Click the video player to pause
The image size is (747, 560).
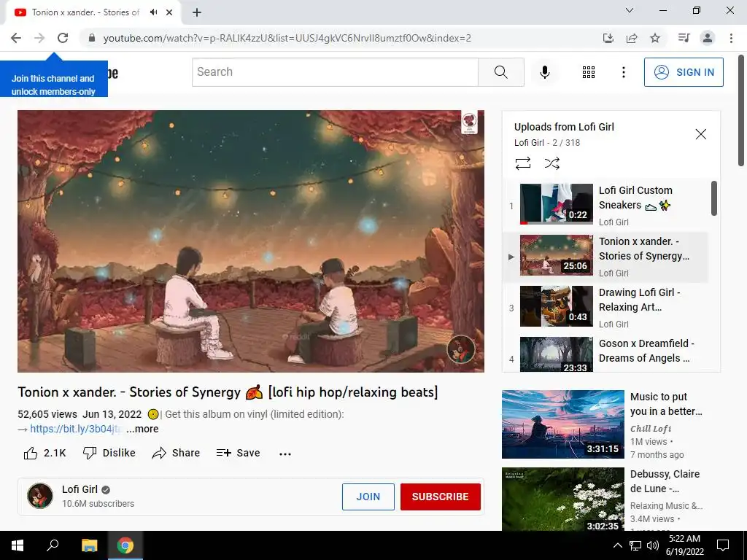(x=251, y=241)
